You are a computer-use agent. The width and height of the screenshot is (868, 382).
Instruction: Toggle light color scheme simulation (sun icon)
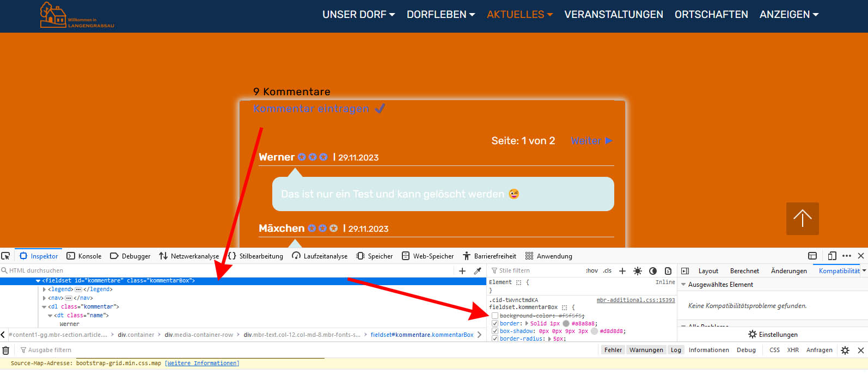pyautogui.click(x=638, y=270)
